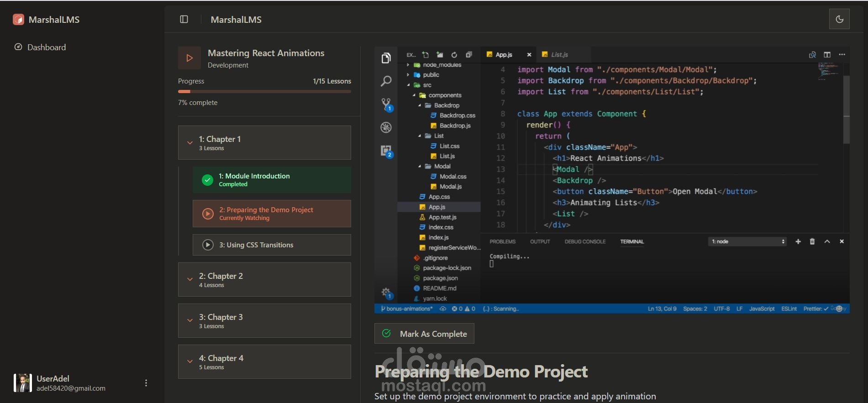This screenshot has width=868, height=403.
Task: Switch to the DEBUG CONSOLE tab
Action: pyautogui.click(x=585, y=241)
